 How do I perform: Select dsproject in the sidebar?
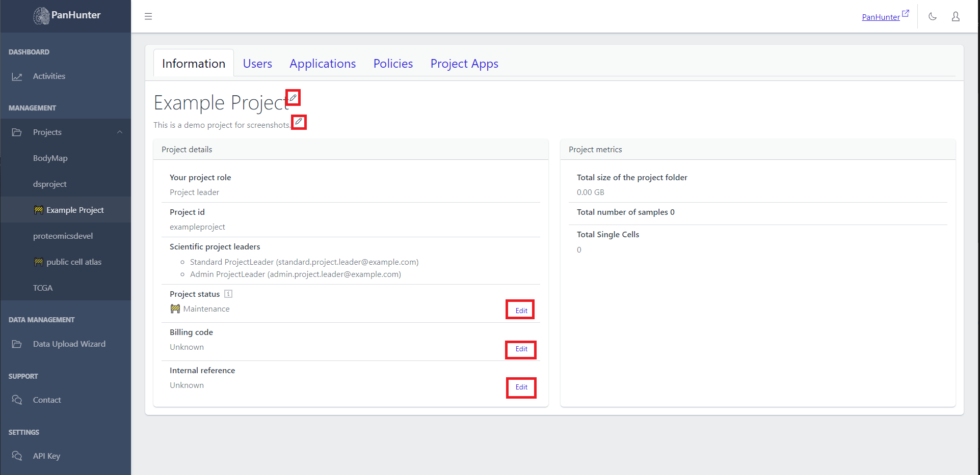click(50, 184)
